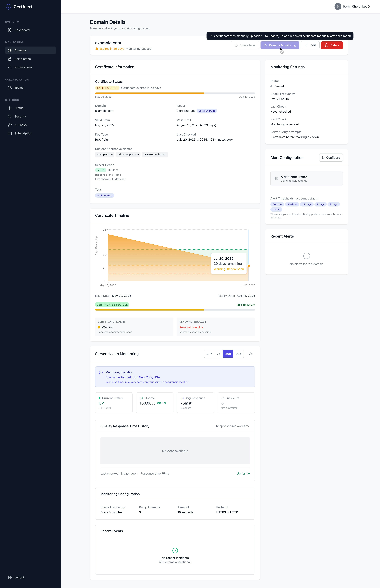Screen dimensions: 380x588
Task: Click the Dashboard grid icon in sidebar
Action: tap(10, 30)
